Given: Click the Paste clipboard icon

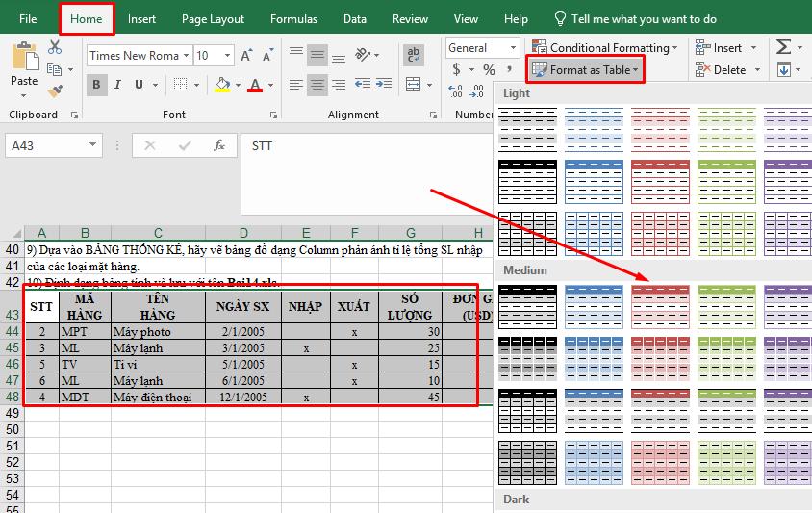Looking at the screenshot, I should [24, 64].
